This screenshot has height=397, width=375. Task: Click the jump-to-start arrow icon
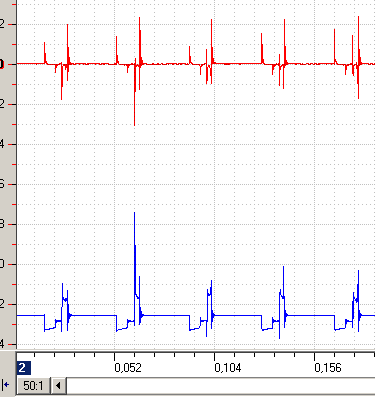pos(5,385)
